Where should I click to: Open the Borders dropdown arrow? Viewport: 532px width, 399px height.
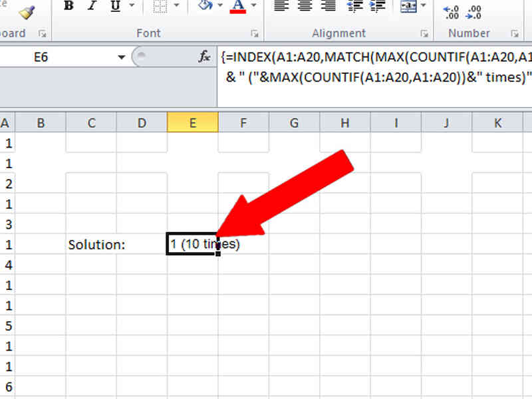[x=176, y=5]
